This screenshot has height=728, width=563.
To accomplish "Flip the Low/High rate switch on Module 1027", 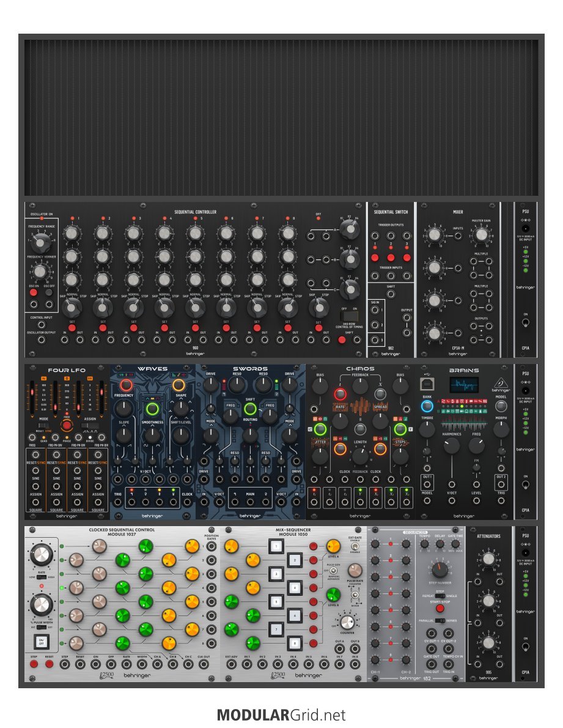I will click(x=42, y=577).
